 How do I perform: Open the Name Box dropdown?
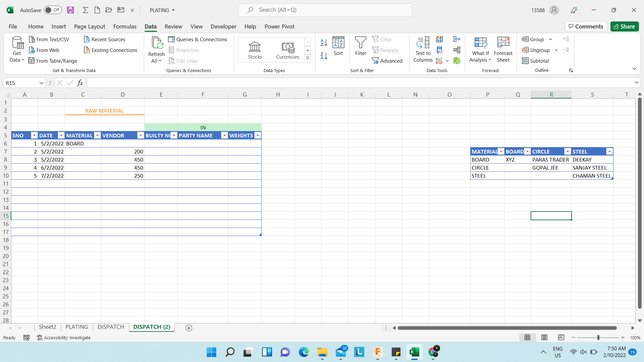[x=41, y=83]
